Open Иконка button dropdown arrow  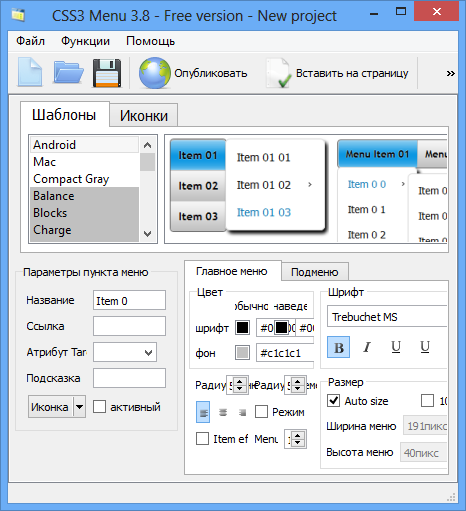[79, 407]
